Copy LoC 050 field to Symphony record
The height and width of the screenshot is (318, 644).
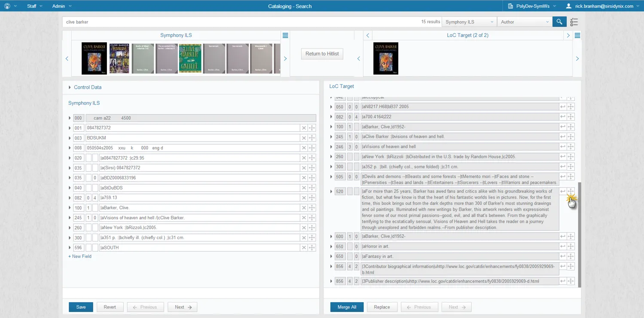562,106
